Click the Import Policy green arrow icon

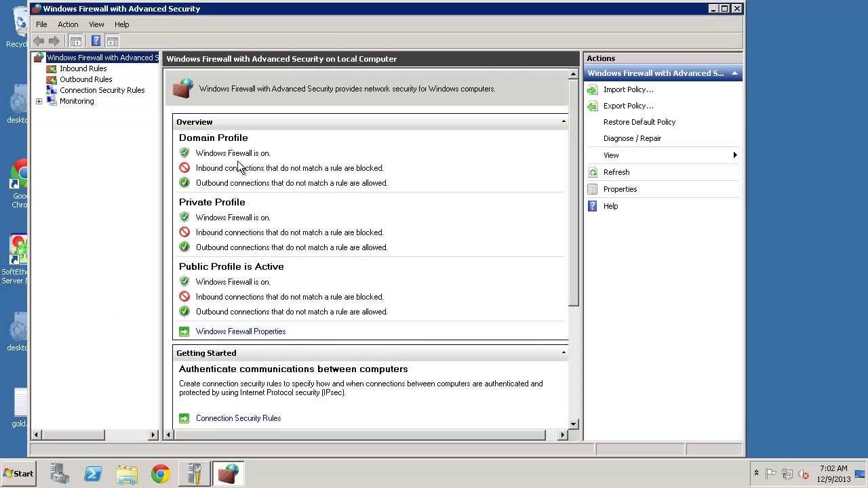tap(593, 89)
